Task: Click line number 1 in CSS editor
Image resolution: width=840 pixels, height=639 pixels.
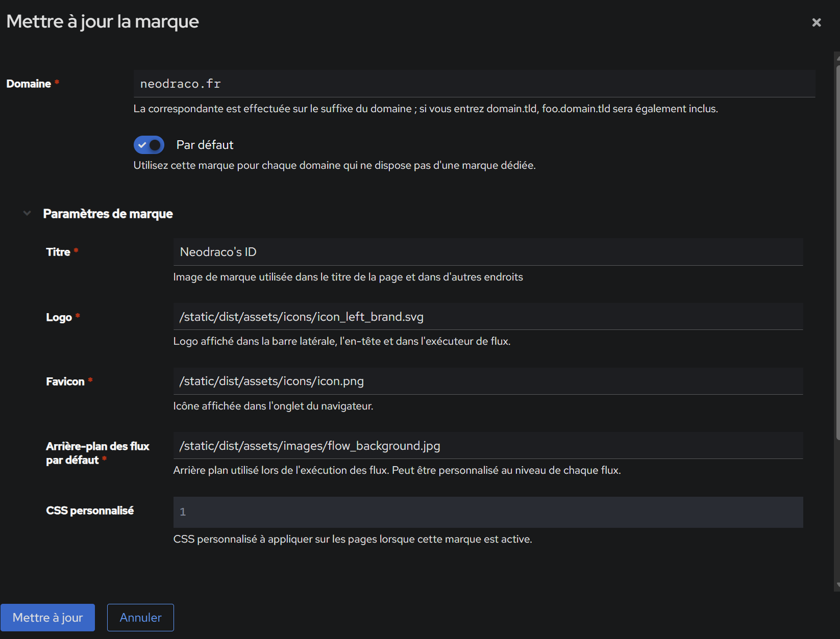Action: (183, 512)
